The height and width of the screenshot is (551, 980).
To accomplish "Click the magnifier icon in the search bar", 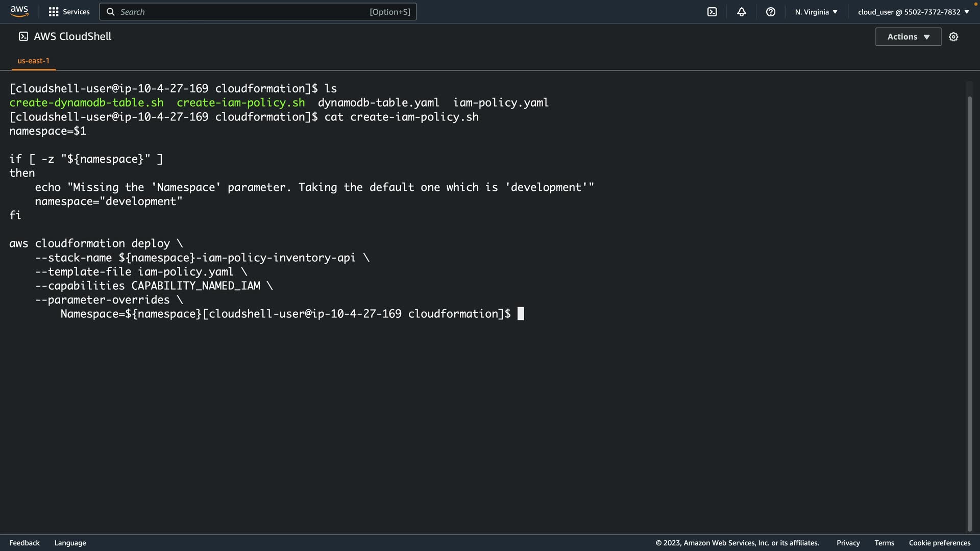I will 110,12.
